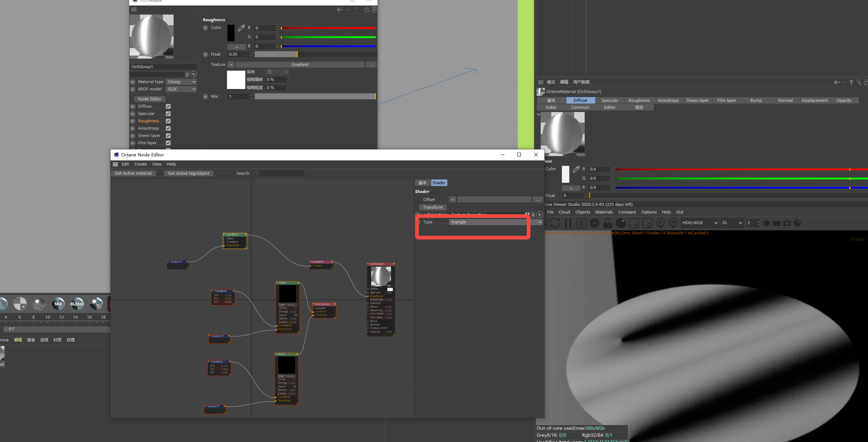Image resolution: width=868 pixels, height=442 pixels.
Task: Pick the Roughness color with the eyedropper
Action: (242, 27)
